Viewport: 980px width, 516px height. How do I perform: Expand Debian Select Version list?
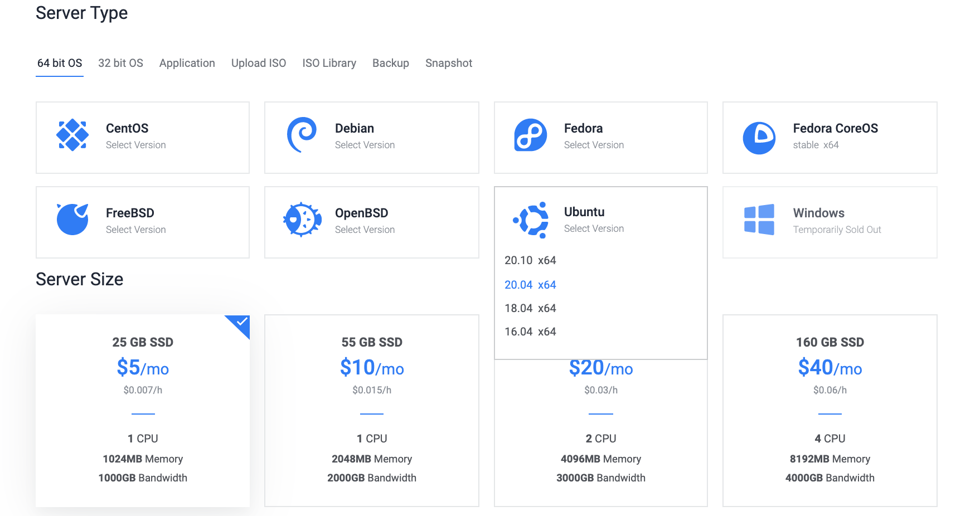tap(365, 145)
